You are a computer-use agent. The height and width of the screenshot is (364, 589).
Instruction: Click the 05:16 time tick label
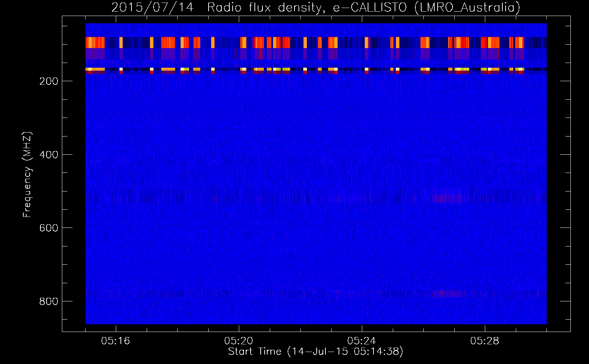[116, 341]
